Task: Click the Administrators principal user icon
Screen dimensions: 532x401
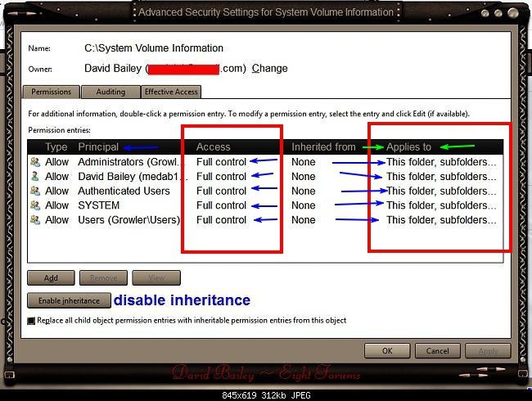Action: [34, 162]
